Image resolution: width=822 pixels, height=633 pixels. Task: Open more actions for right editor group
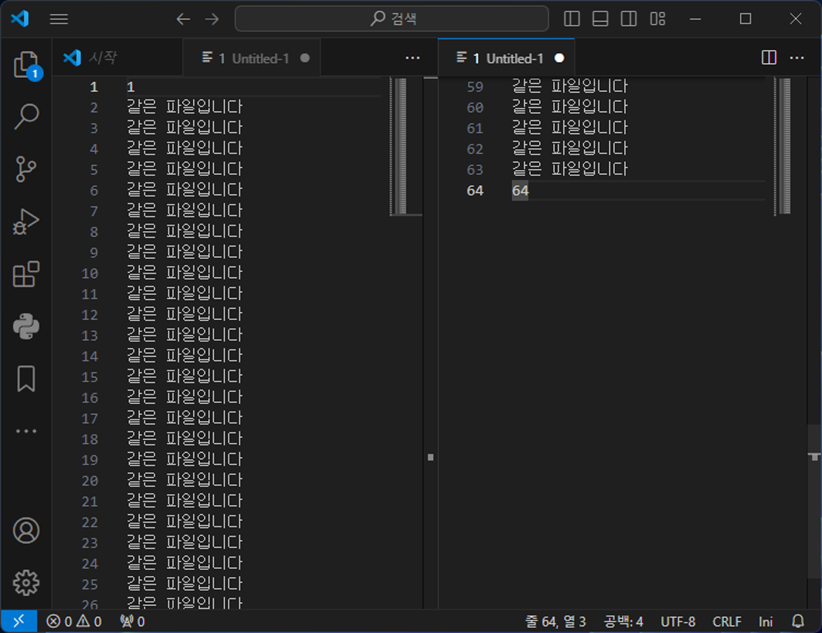[797, 58]
